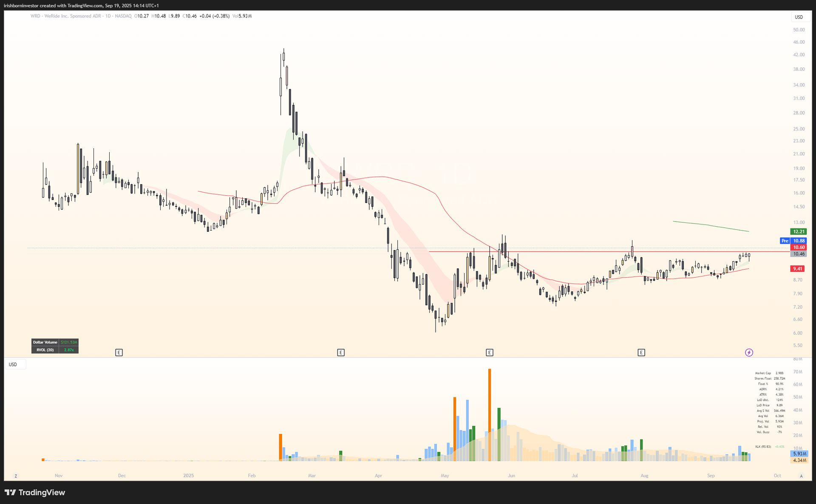Click the LoD Price 9.89 stat row
The image size is (816, 504).
(770, 405)
